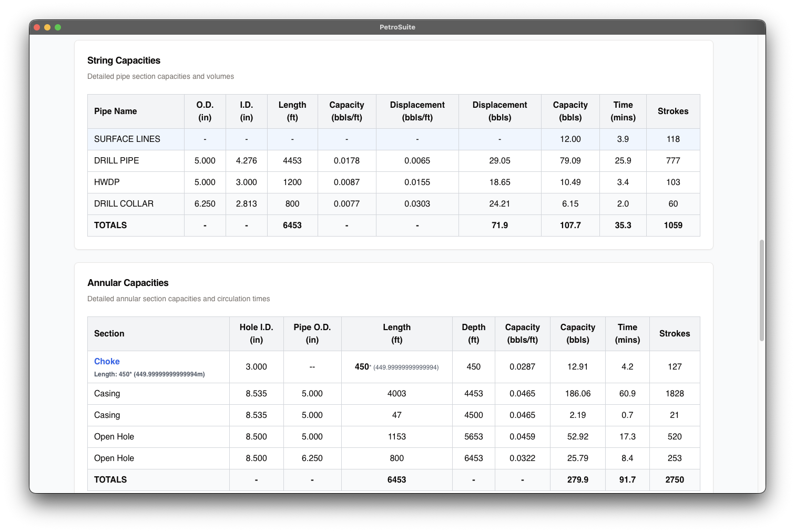Click the DRILL COLLAR row label
The image size is (795, 532).
124,203
